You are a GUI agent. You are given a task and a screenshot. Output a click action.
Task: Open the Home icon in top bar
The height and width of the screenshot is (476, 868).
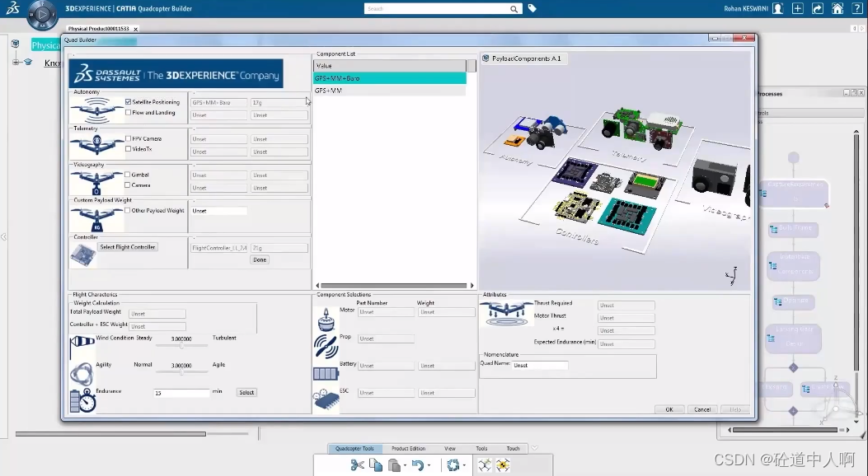pos(838,8)
